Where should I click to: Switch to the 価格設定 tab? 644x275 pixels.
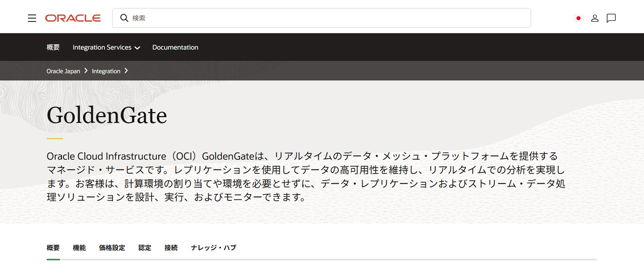(112, 248)
